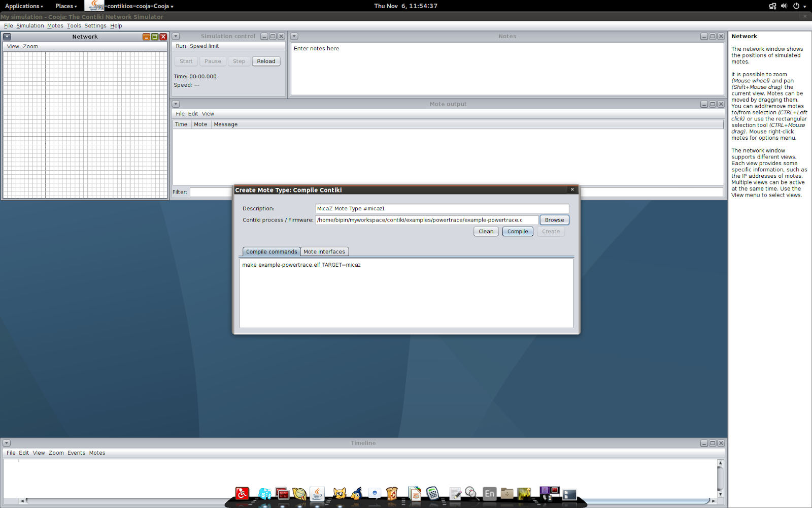Open the Zoom menu in the Network window
Screen dimensions: 812x508
click(30, 46)
